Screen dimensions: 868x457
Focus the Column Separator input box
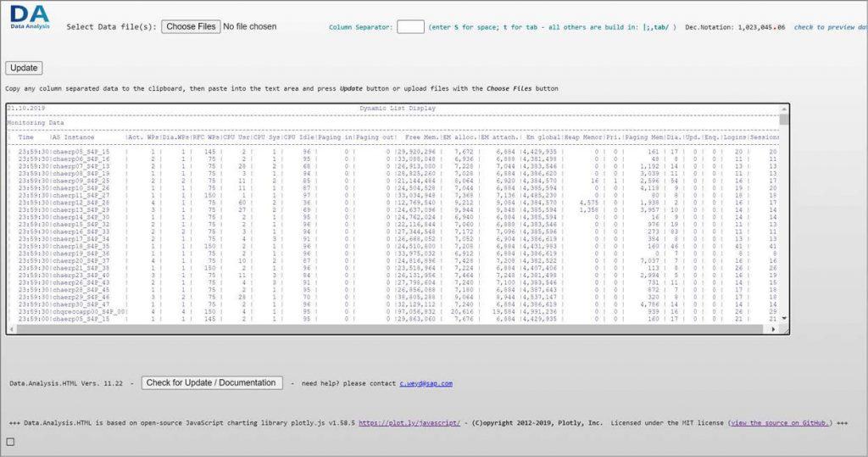[411, 26]
